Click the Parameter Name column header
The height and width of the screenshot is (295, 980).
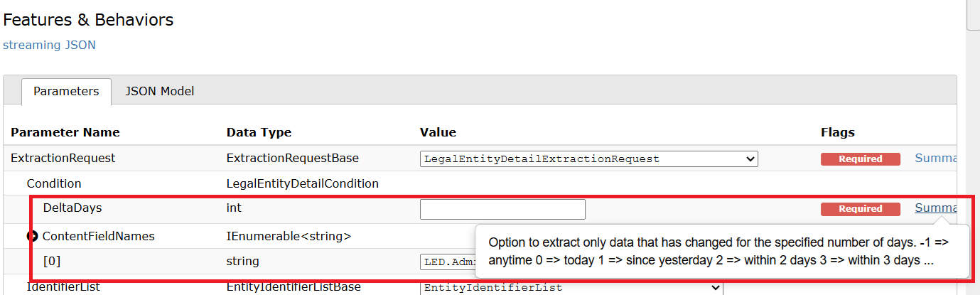pyautogui.click(x=65, y=132)
